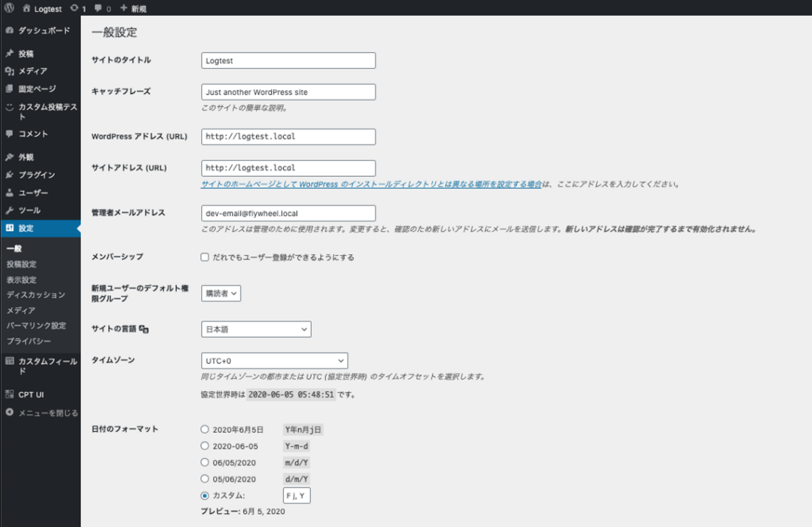This screenshot has width=812, height=527.
Task: Click the プラグイン menu label
Action: pyautogui.click(x=37, y=175)
